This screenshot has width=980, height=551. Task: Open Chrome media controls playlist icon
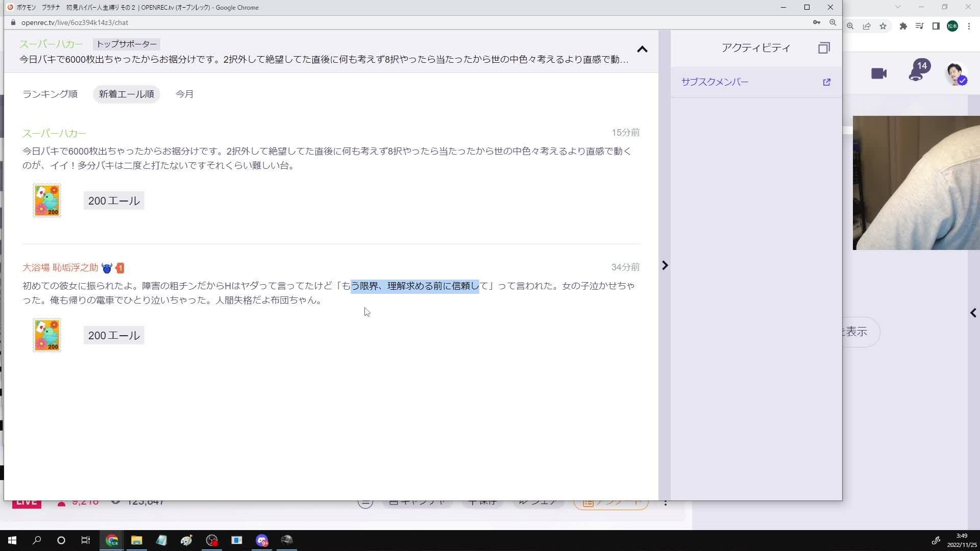(919, 26)
